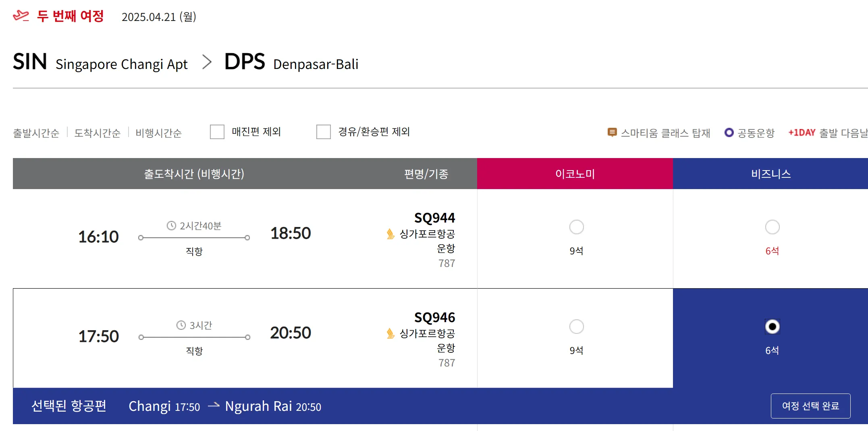
Task: Click the 비즈니스 column header
Action: coord(770,174)
